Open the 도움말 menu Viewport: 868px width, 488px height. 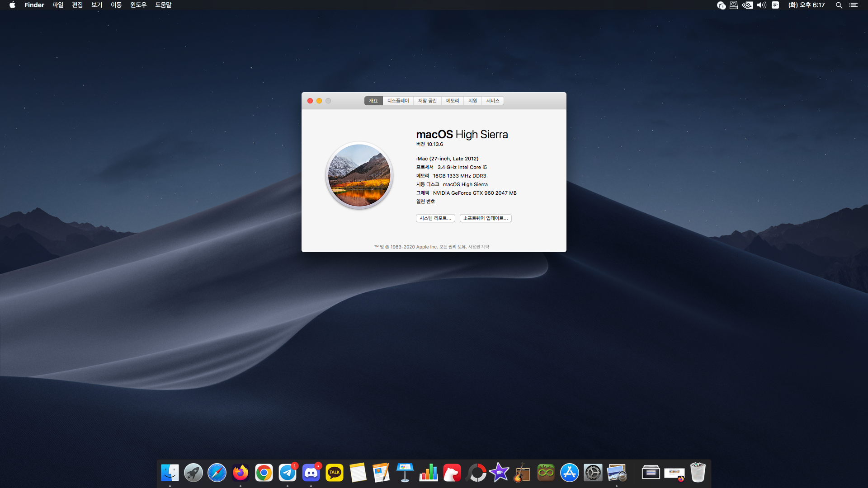coord(163,5)
